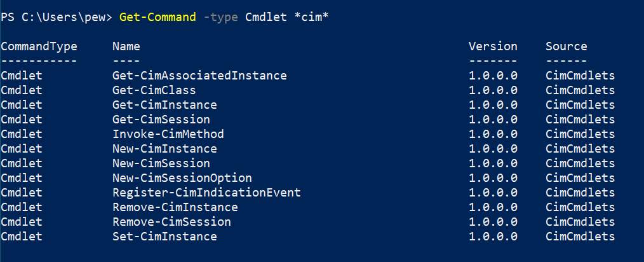Click on Get-CimSession in the list

[x=161, y=120]
